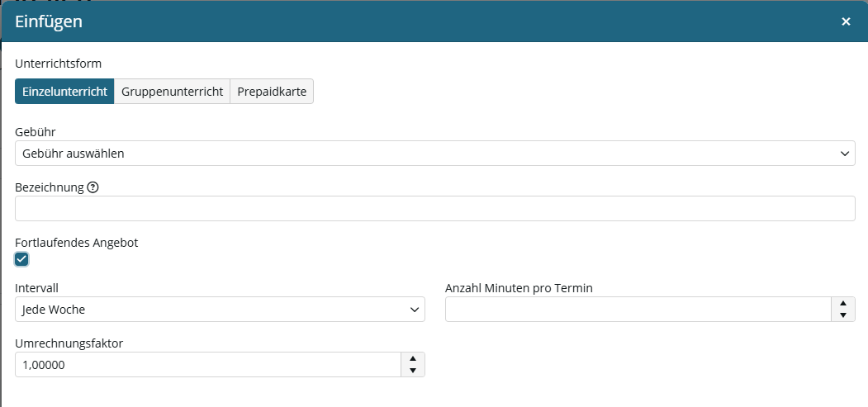Viewport: 868px width, 407px height.
Task: Focus the Bezeichnung text field
Action: pos(435,209)
